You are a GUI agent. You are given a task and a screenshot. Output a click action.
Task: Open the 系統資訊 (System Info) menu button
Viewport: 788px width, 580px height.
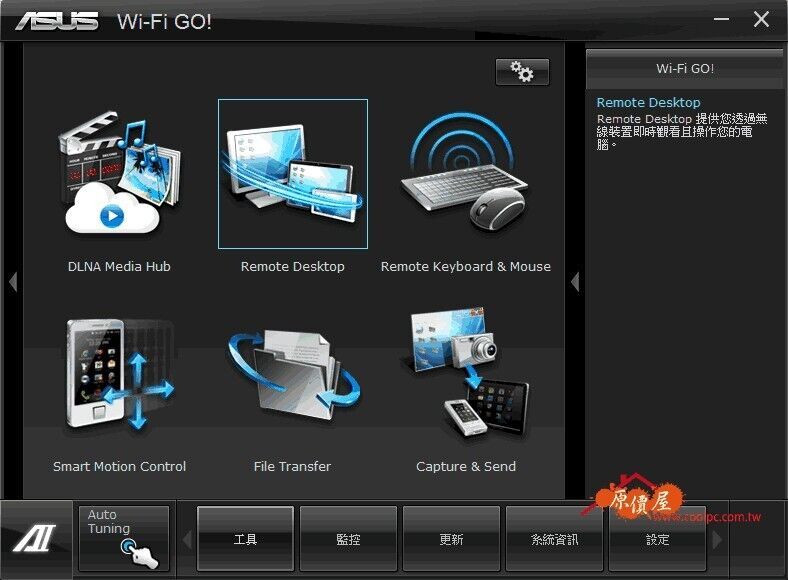(554, 539)
